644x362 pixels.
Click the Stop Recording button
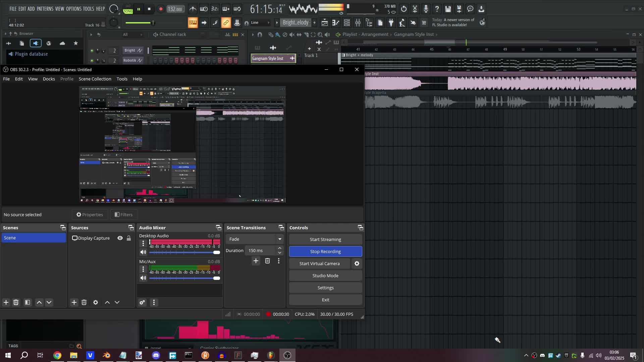pos(325,251)
